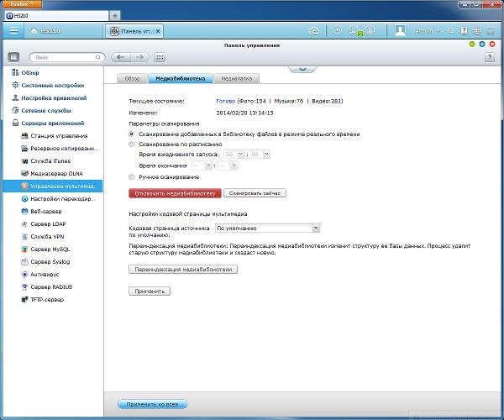Open the QTS main hamburger menu
Screen dimensions: 504x420
point(13,30)
